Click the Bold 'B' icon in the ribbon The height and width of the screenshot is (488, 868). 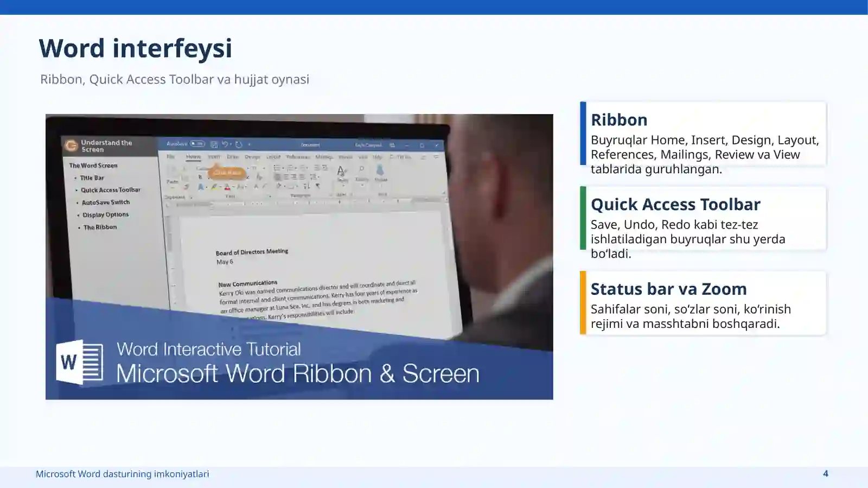200,177
